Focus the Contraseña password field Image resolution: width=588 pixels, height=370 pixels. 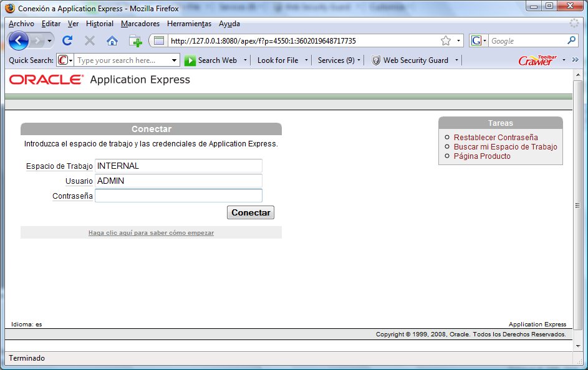coord(178,196)
